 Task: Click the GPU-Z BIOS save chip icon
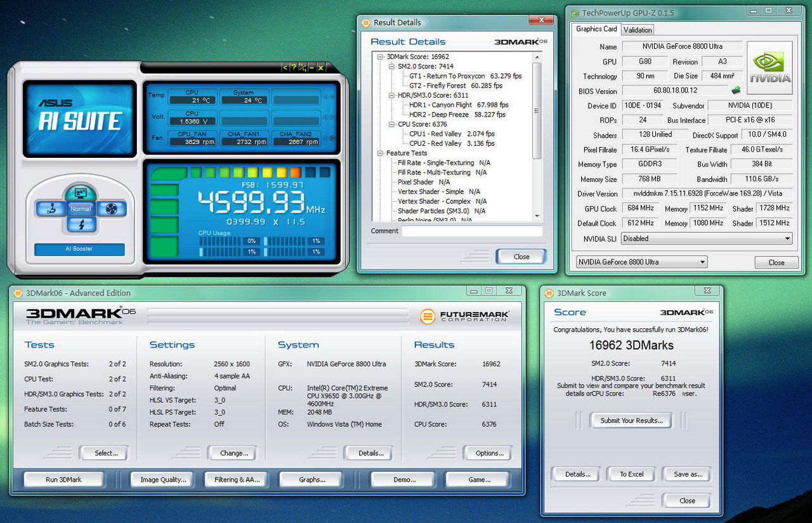pos(736,91)
